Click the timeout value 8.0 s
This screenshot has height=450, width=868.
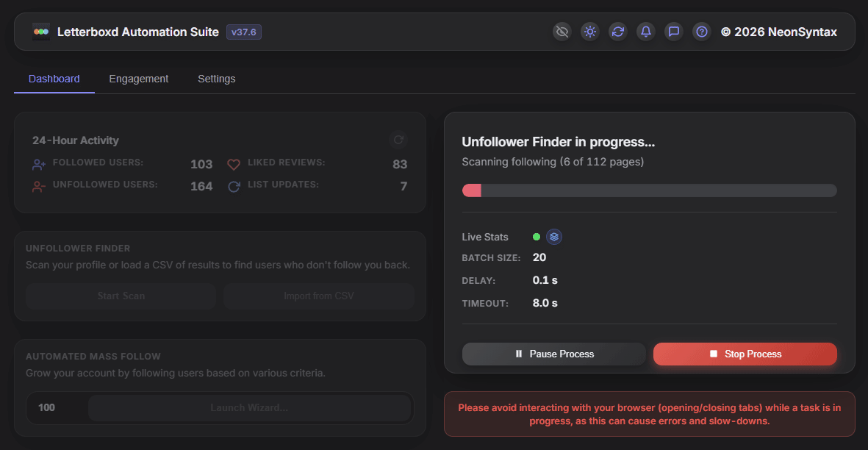545,303
